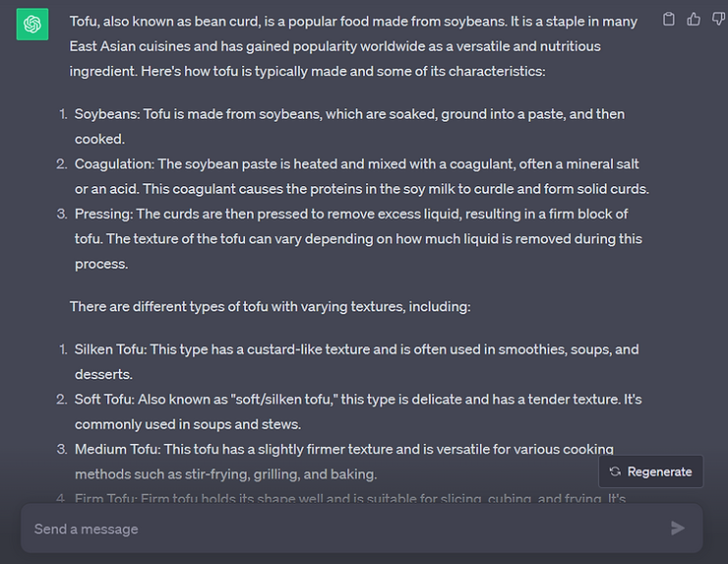Image resolution: width=728 pixels, height=564 pixels.
Task: Select the "Silken Tofu" list entry
Action: 112,349
